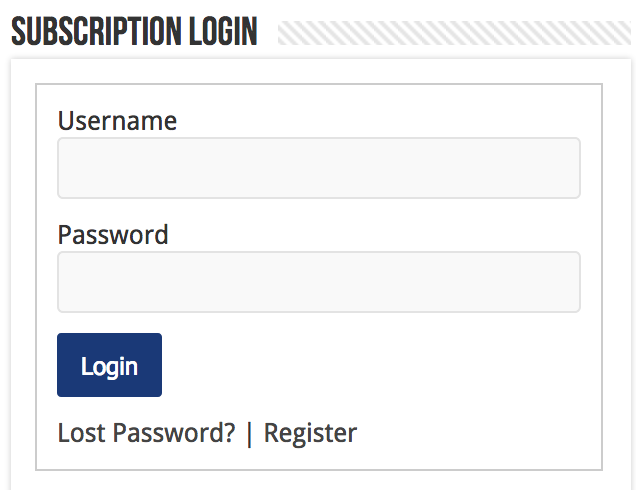Activate the first text box in the form
This screenshot has width=636, height=490.
(x=319, y=168)
